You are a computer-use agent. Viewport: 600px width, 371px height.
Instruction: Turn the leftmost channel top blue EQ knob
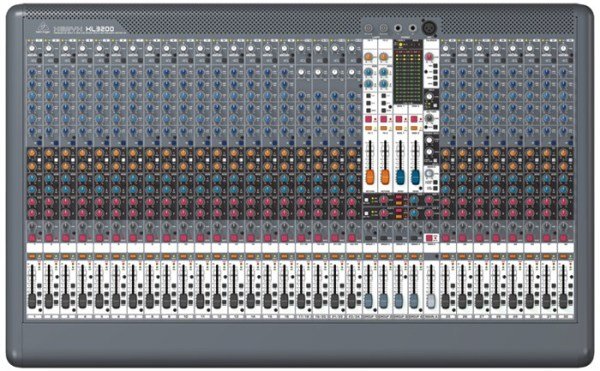click(32, 72)
